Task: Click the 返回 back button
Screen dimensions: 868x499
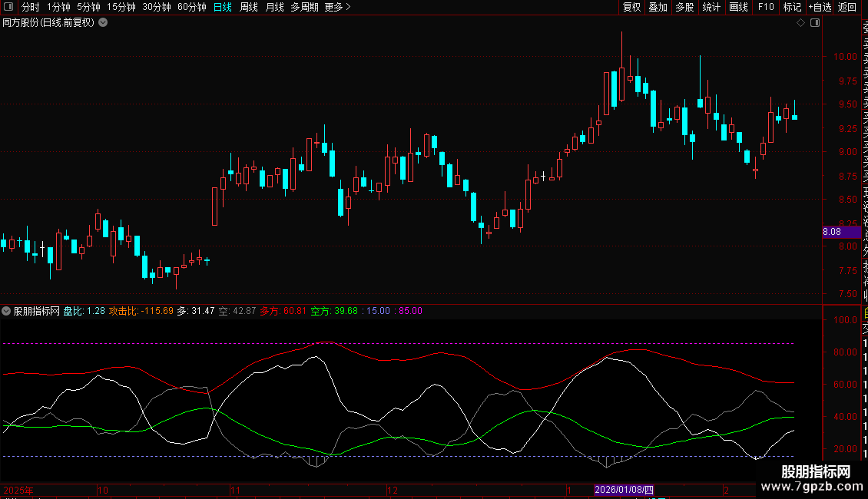Action: tap(847, 7)
